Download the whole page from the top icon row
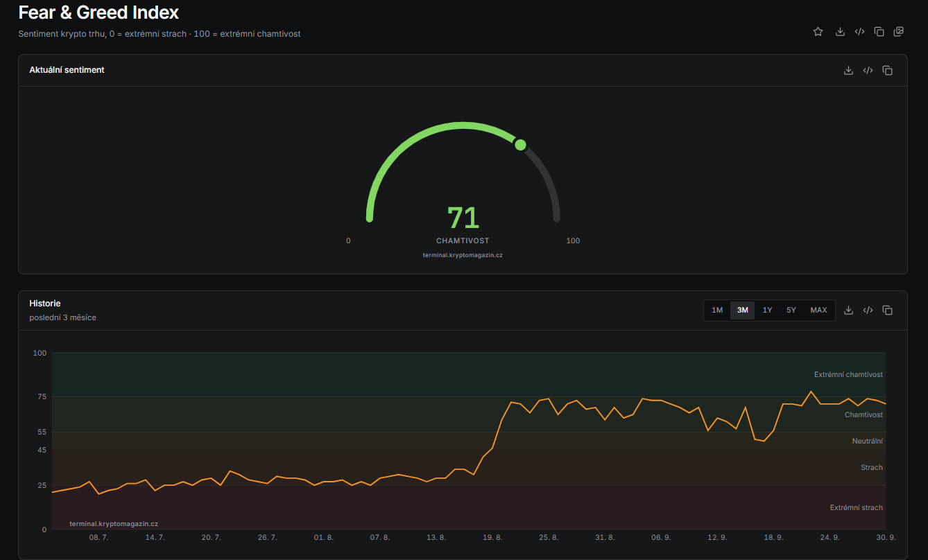Image resolution: width=928 pixels, height=560 pixels. click(x=840, y=31)
